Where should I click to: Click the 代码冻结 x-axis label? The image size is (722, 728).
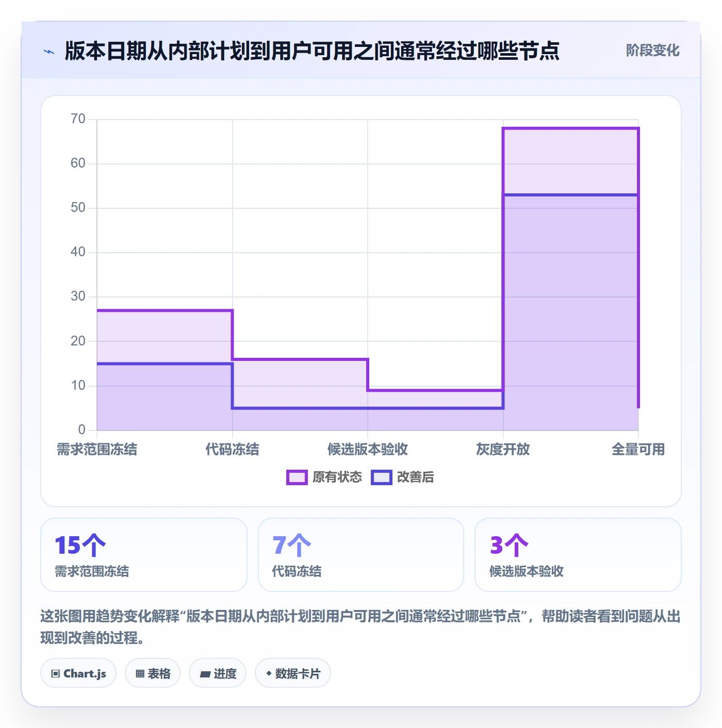pos(232,450)
